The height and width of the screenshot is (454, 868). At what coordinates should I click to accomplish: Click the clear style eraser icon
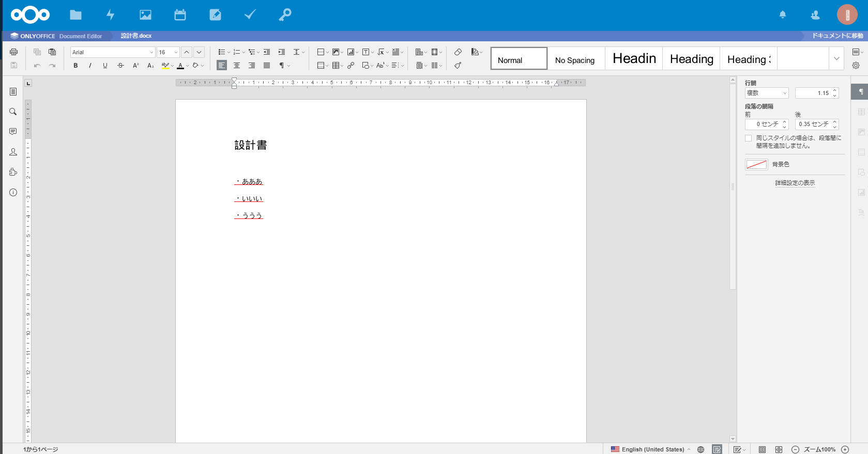pyautogui.click(x=458, y=52)
